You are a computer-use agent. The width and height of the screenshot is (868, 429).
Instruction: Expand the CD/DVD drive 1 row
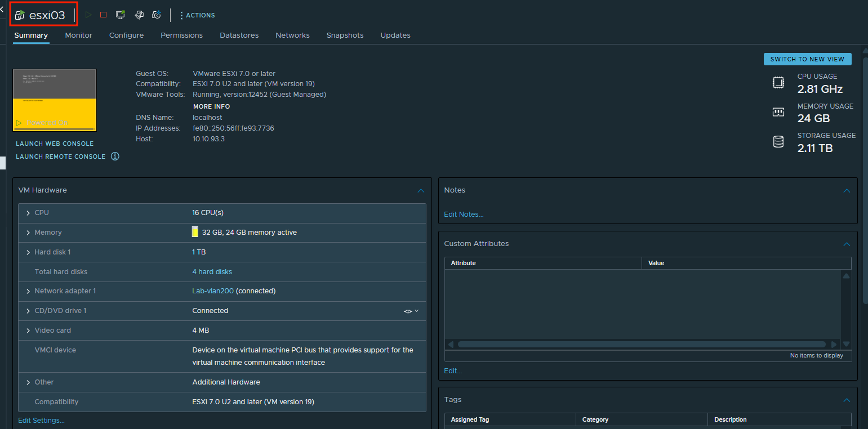coord(28,311)
